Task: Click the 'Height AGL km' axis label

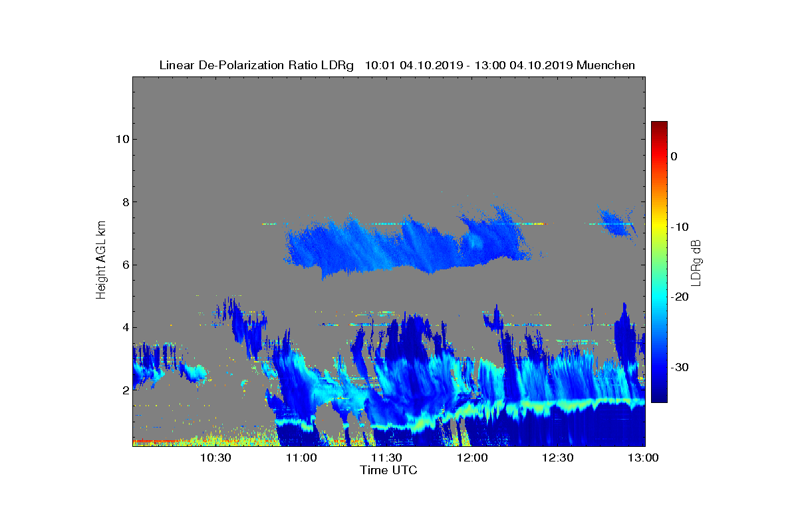Action: [x=101, y=261]
